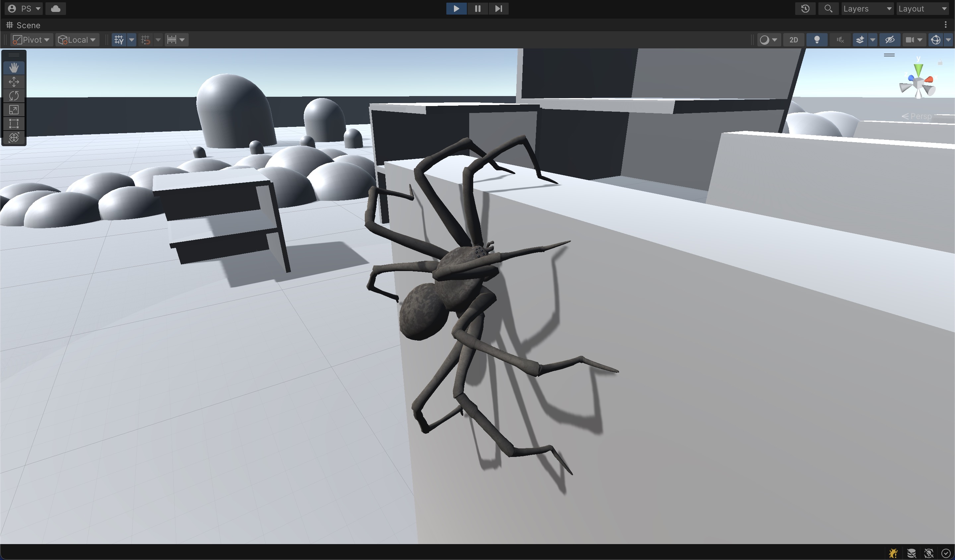
Task: Open scene camera settings dropdown
Action: coord(914,40)
